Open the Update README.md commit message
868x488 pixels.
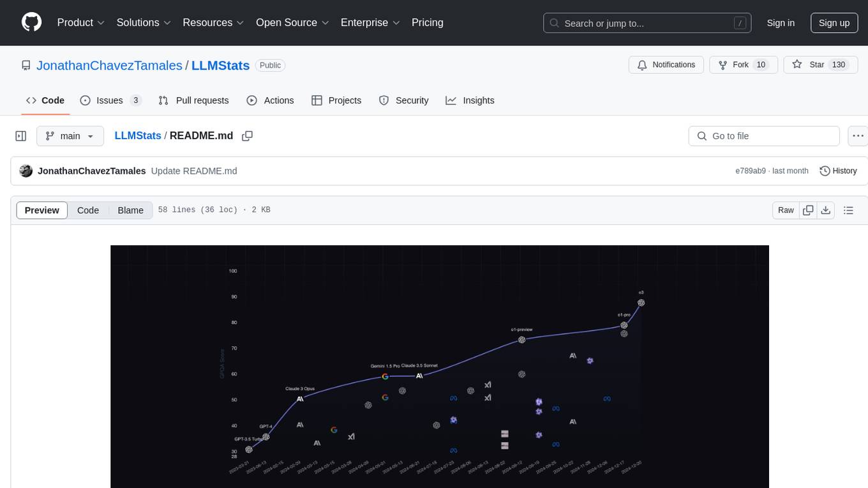(x=194, y=171)
